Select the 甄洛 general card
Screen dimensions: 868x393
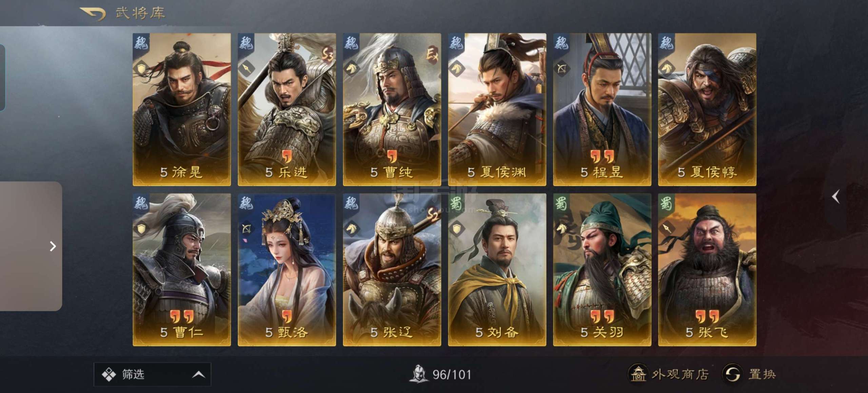point(287,270)
